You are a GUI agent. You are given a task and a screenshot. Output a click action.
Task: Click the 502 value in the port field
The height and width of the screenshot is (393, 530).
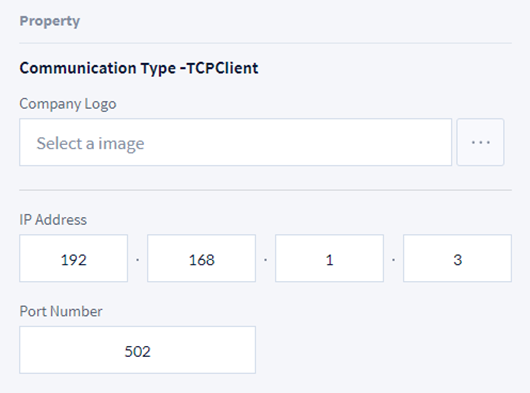tap(138, 351)
